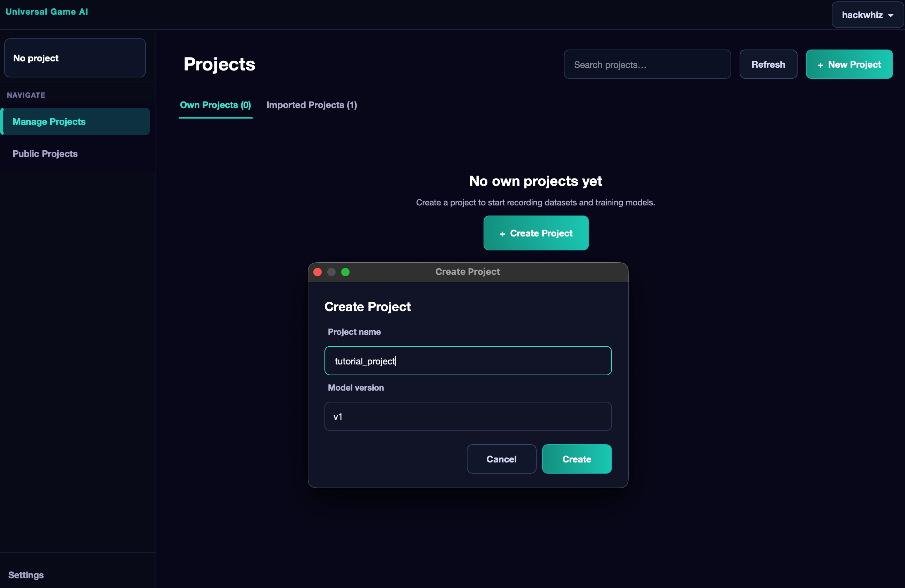The image size is (905, 588).
Task: Open the No project selector
Action: tap(75, 58)
